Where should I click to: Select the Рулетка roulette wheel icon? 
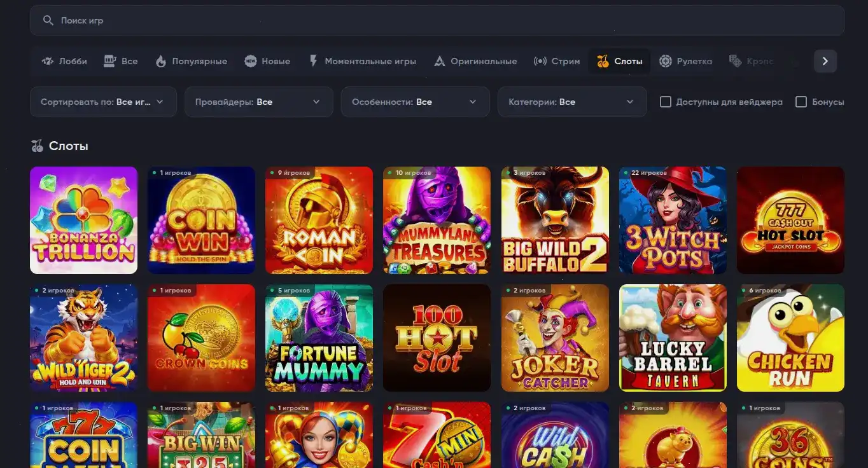(x=666, y=60)
